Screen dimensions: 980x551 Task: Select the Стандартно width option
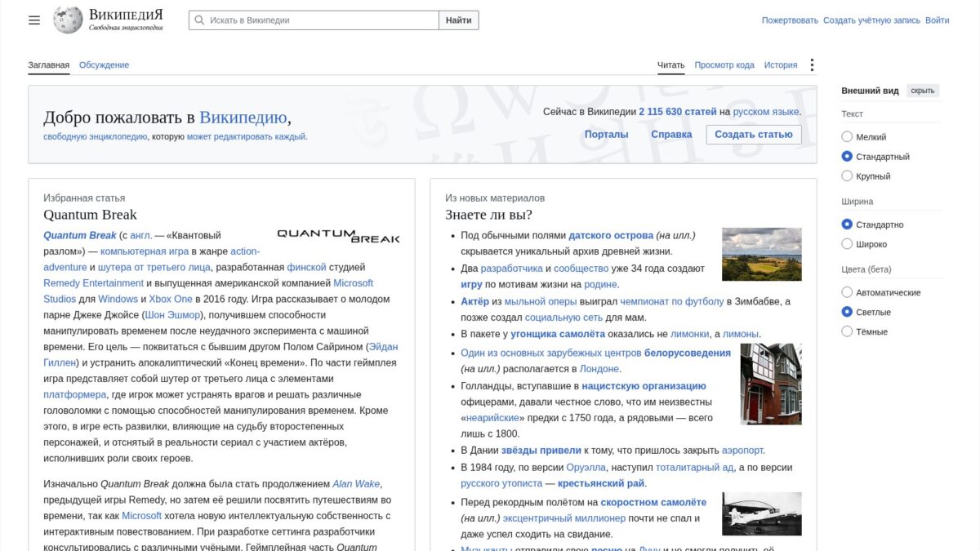pyautogui.click(x=847, y=224)
